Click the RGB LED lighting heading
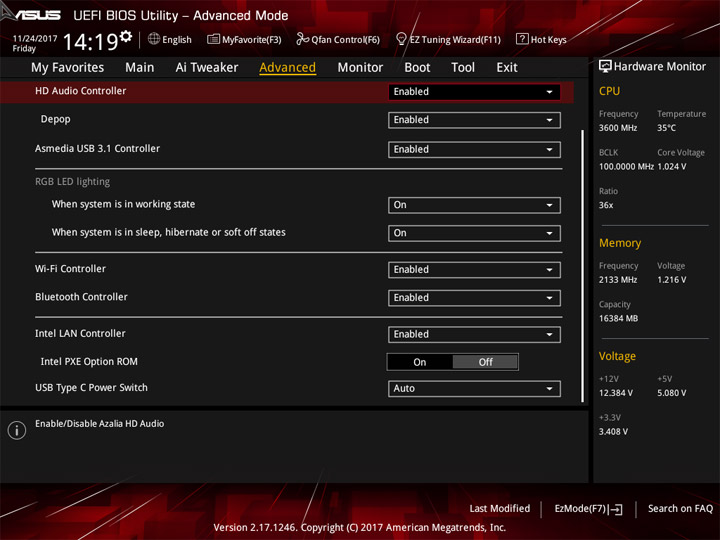This screenshot has width=720, height=540. [73, 182]
